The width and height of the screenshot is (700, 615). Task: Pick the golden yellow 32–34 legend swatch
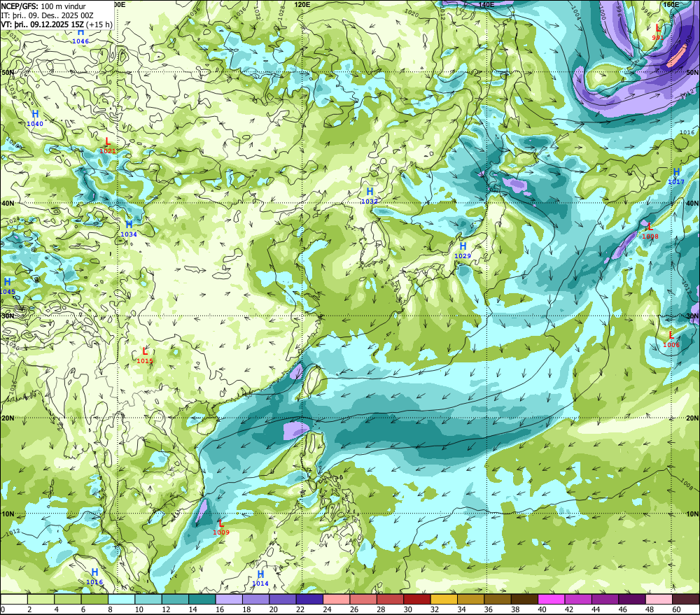(x=444, y=599)
